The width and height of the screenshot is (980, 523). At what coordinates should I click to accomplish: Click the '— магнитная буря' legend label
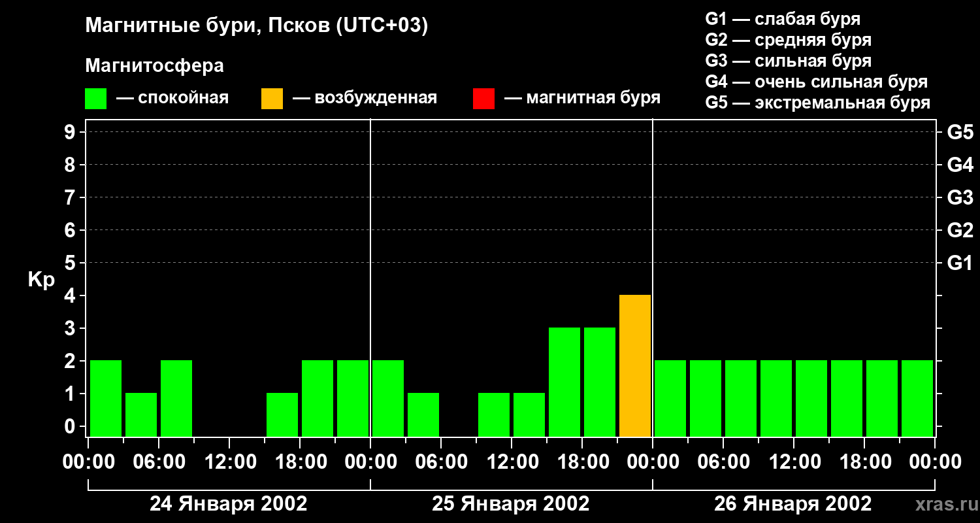pos(582,98)
